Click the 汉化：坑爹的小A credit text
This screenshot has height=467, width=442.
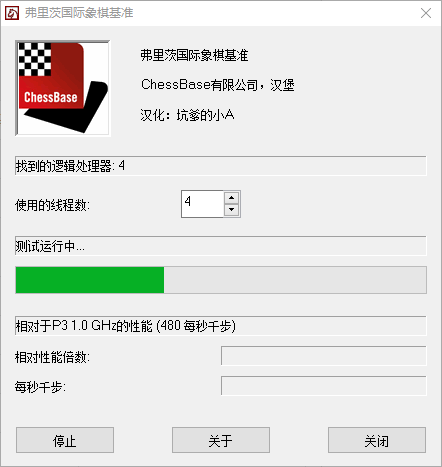click(187, 115)
